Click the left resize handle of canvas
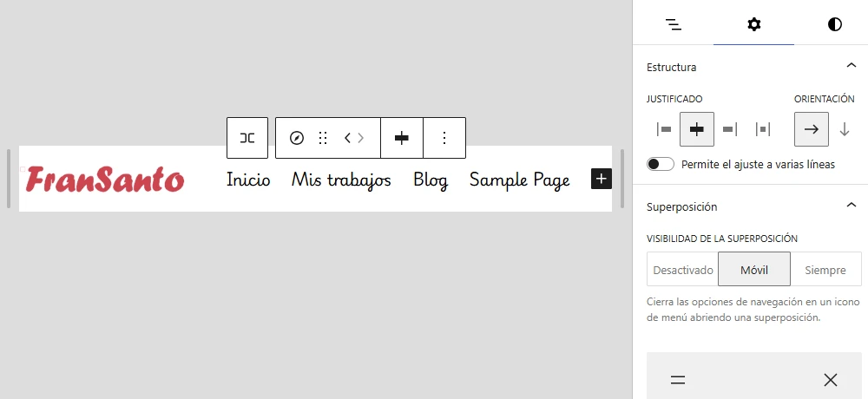868x399 pixels. [9, 179]
